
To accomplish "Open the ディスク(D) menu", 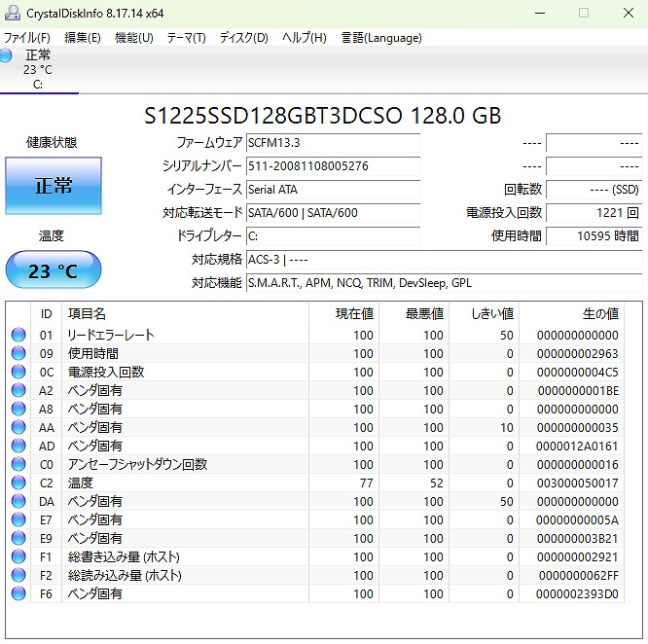I will click(244, 38).
